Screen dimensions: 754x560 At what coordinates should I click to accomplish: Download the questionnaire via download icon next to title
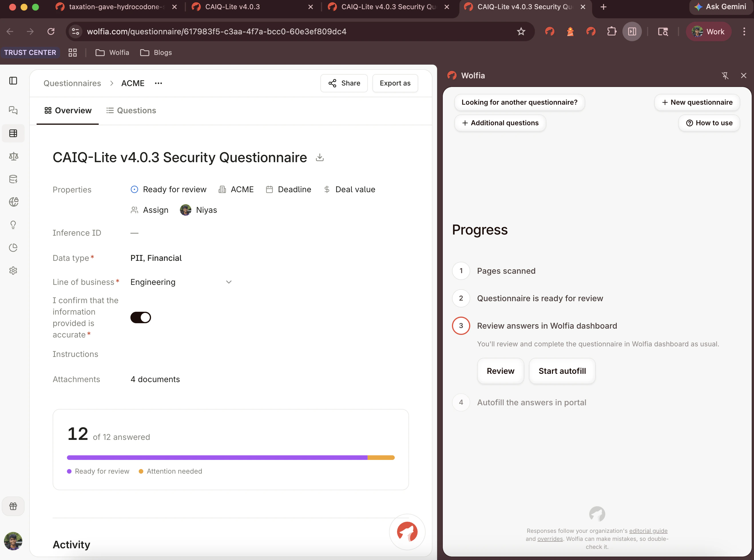pyautogui.click(x=320, y=157)
